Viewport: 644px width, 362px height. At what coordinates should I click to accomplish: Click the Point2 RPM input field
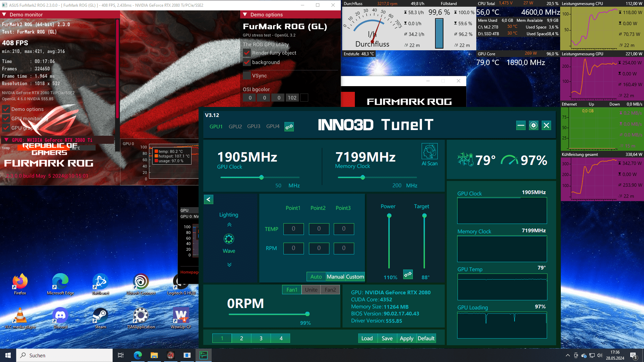pos(319,248)
